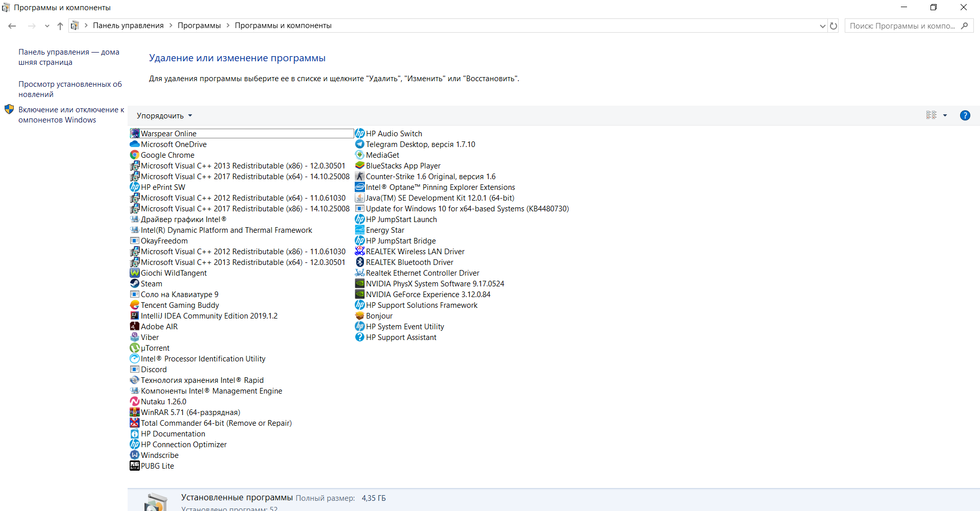Refresh the programs list
Image resolution: width=980 pixels, height=511 pixels.
coord(834,26)
